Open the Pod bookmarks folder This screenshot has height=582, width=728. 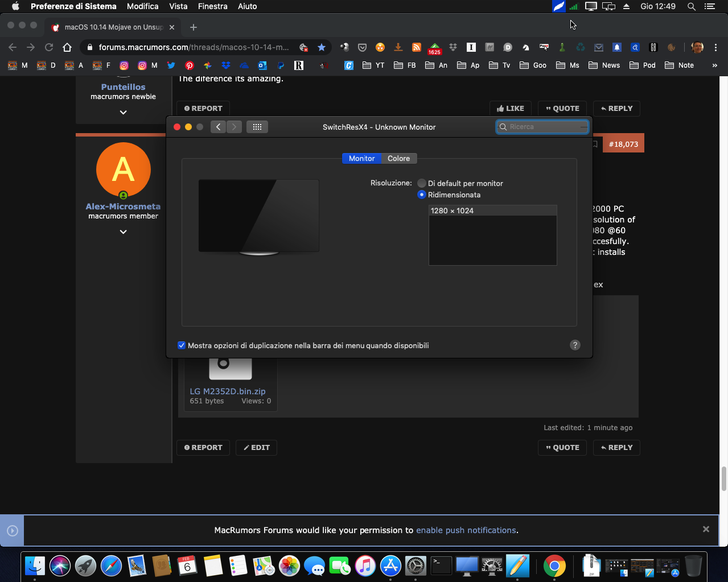[x=642, y=65]
